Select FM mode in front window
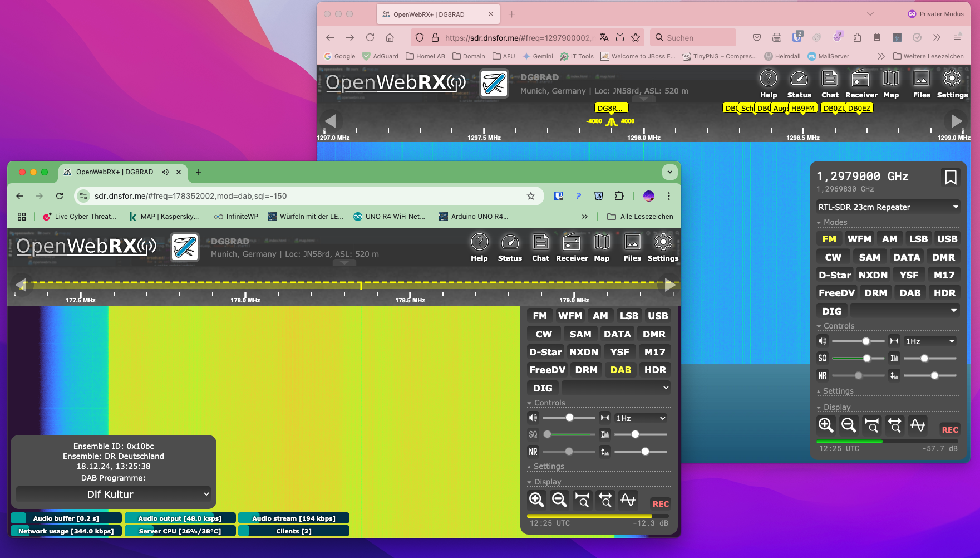 coord(540,316)
